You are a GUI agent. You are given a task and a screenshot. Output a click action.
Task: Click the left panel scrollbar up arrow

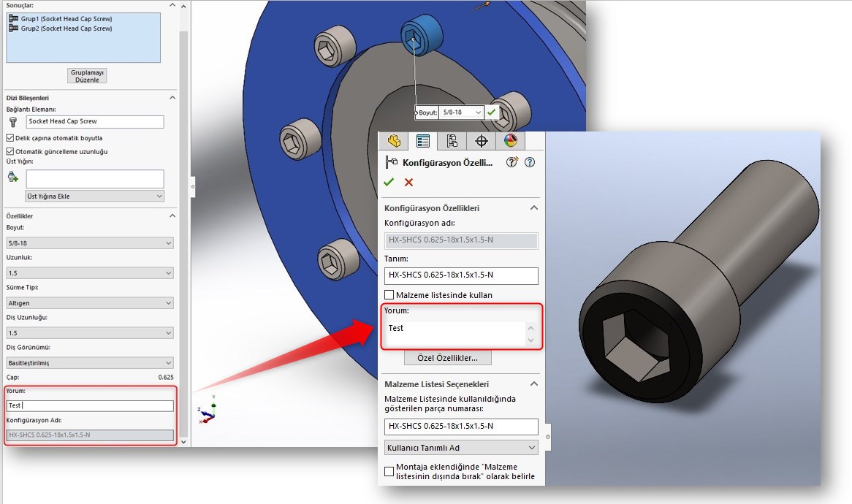[x=183, y=7]
